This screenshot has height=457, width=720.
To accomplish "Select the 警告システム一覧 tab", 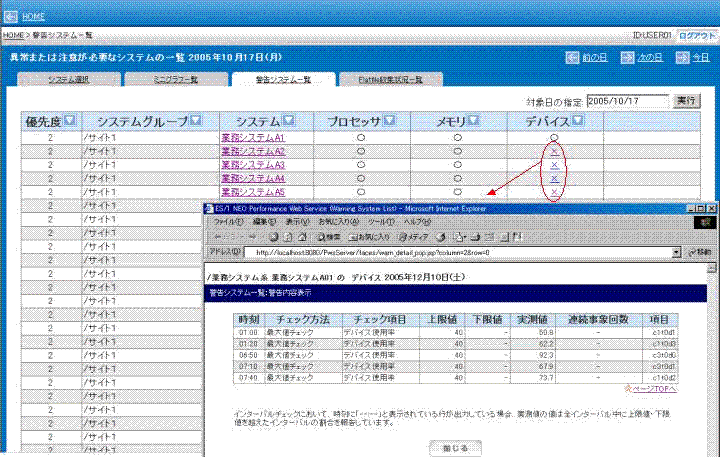I will click(283, 79).
